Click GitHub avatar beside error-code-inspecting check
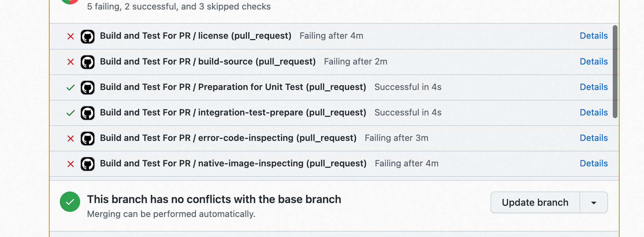The height and width of the screenshot is (237, 644). (88, 139)
